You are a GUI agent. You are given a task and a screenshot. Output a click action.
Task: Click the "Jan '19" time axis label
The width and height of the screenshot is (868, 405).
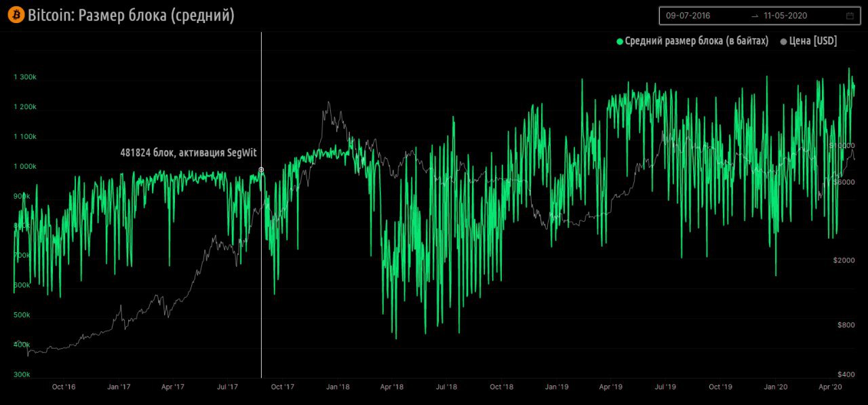click(557, 387)
